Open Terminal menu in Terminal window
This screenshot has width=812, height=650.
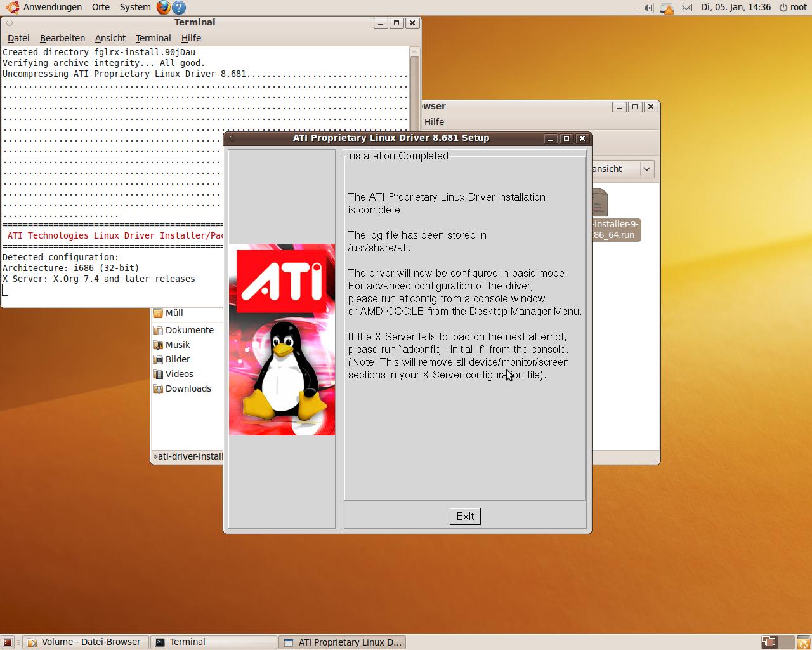153,38
